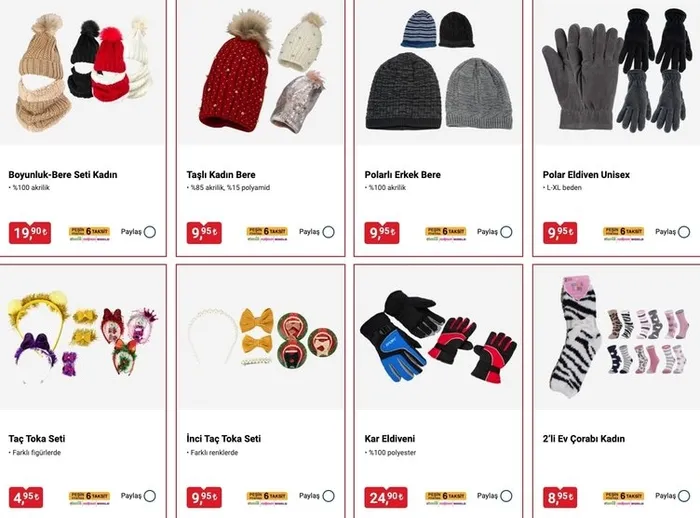Open the 2'li Ev Çorabı Kadın title
Viewport: 700px width, 518px height.
click(x=583, y=439)
